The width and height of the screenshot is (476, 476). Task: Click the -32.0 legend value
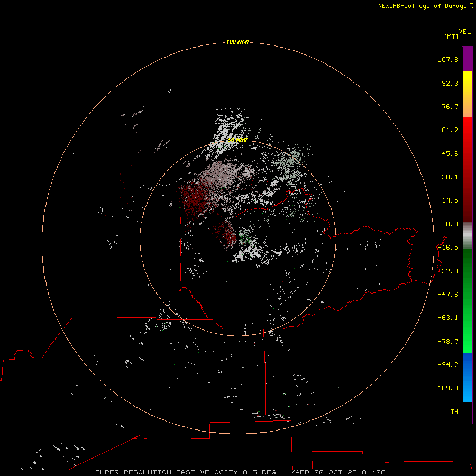coord(448,271)
